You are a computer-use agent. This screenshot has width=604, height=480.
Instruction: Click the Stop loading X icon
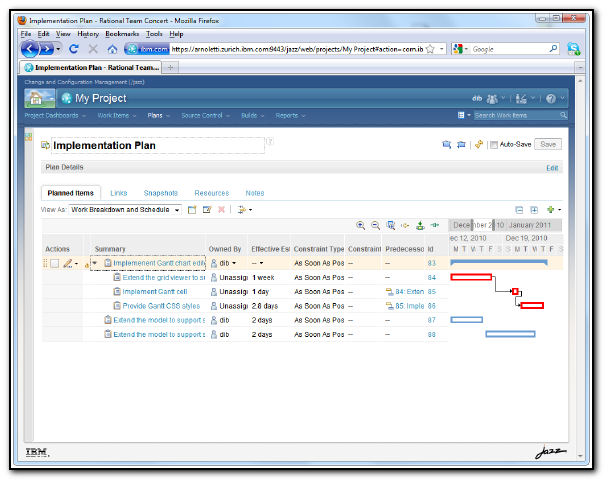click(93, 49)
